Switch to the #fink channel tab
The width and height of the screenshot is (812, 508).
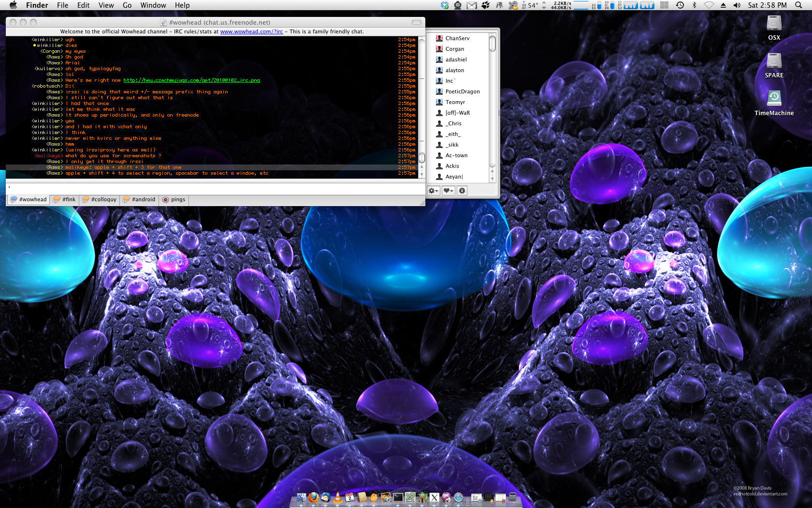tap(64, 199)
